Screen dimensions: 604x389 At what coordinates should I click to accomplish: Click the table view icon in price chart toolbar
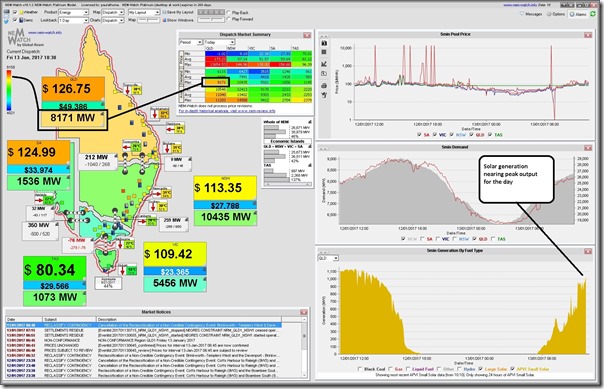point(324,52)
